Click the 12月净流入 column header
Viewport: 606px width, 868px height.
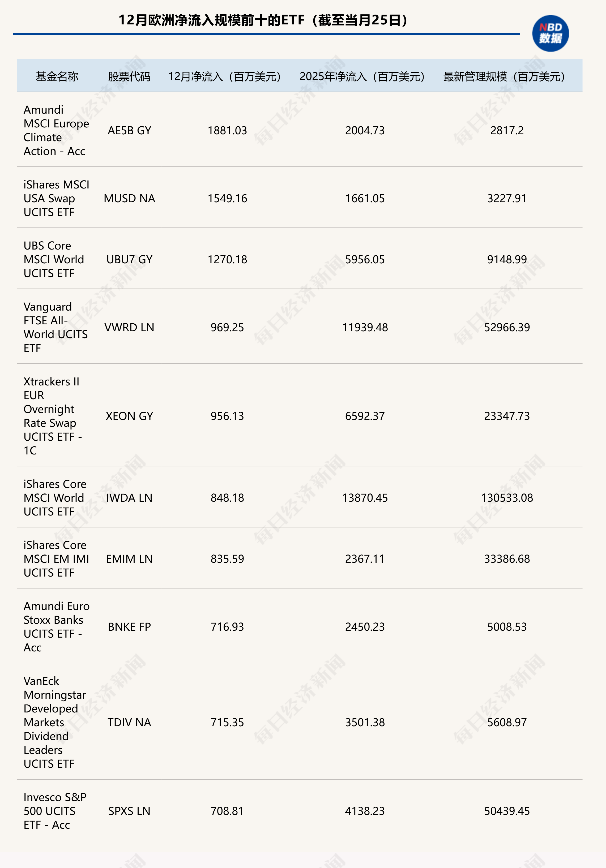(x=225, y=76)
